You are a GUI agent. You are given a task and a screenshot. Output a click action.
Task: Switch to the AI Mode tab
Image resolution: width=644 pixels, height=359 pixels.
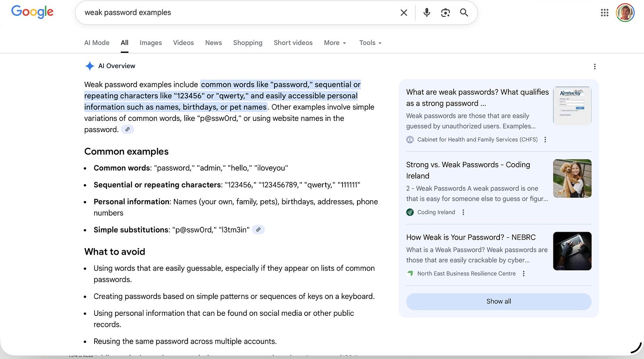(97, 43)
